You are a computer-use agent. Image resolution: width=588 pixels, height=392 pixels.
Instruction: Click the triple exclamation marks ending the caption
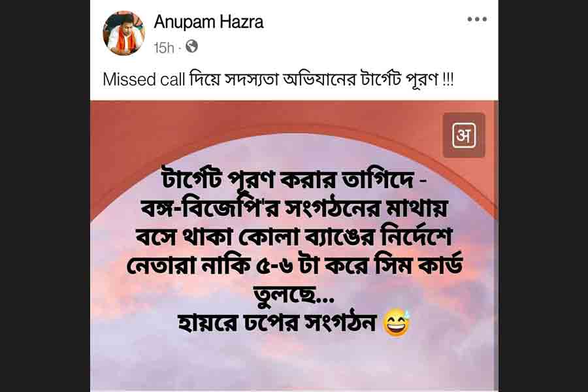[448, 80]
